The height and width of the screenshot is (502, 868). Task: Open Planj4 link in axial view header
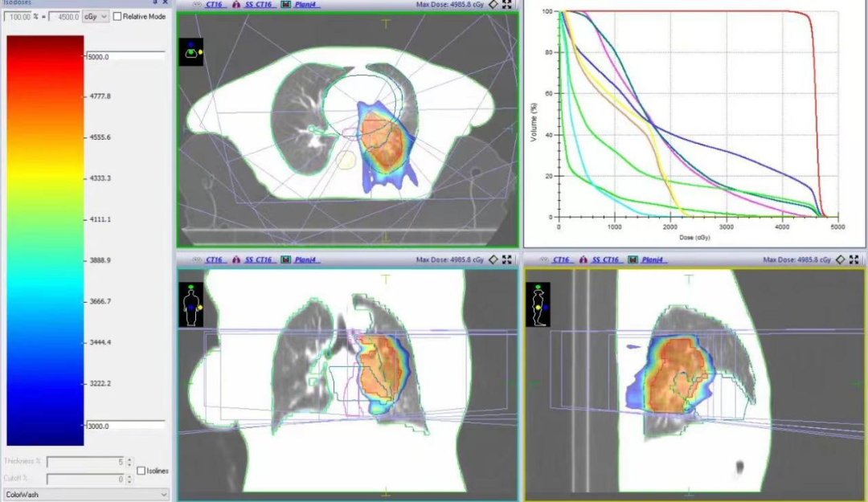tap(305, 5)
